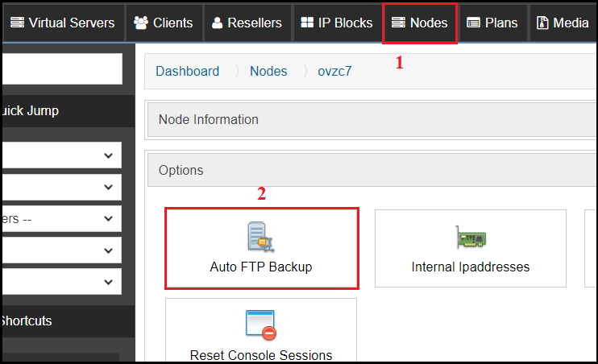
Task: Open the Plans menu tab
Action: pyautogui.click(x=492, y=23)
